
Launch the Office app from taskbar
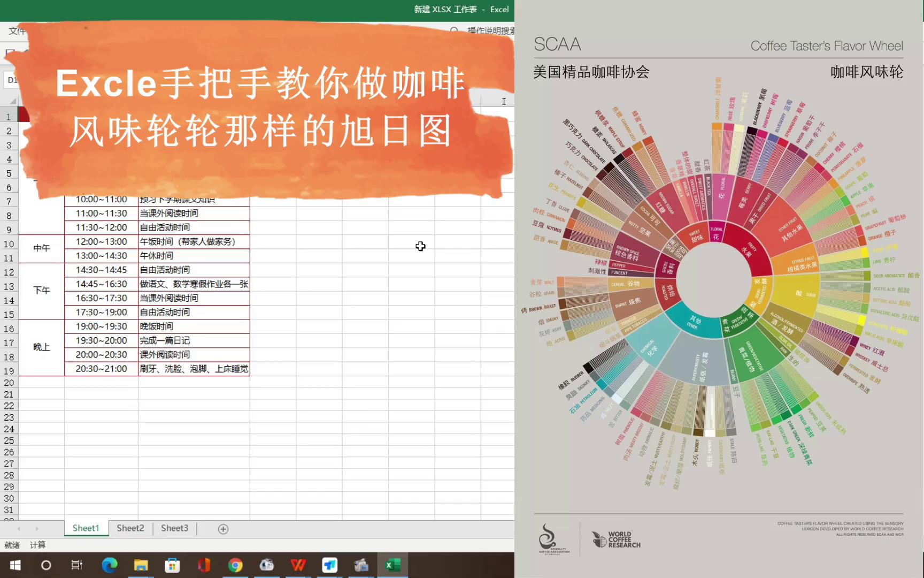point(204,565)
